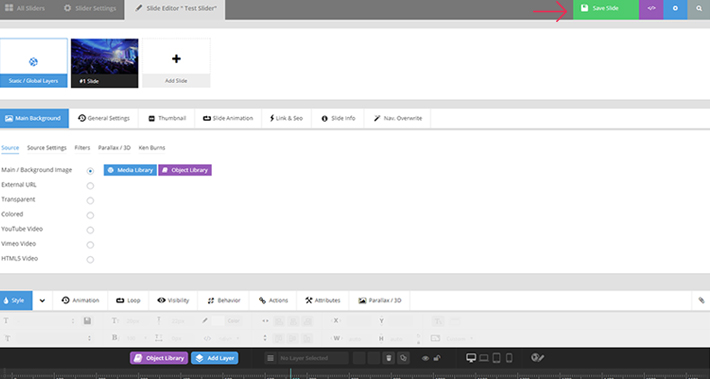Viewport: 710px width, 379px height.
Task: Select the notebook device view icon
Action: [484, 358]
